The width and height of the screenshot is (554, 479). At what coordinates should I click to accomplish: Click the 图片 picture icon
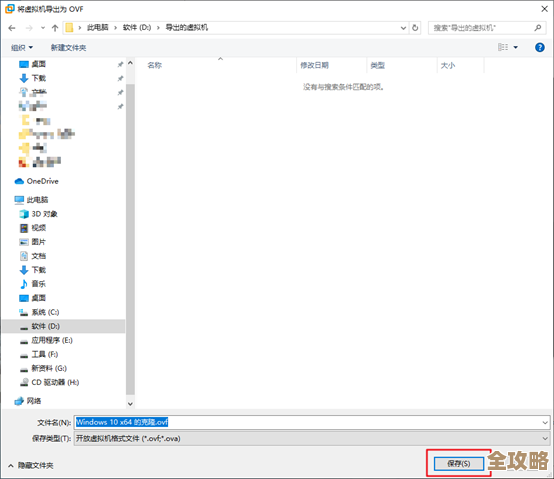24,242
